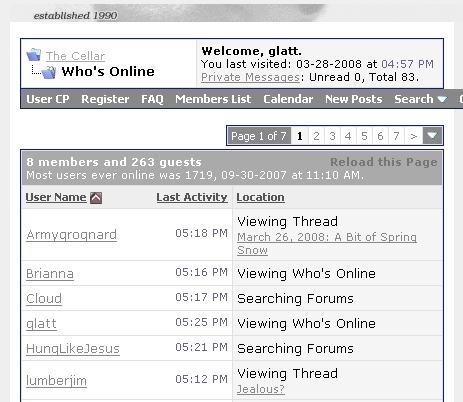Open the FAQ menu item
The height and width of the screenshot is (402, 463).
(152, 99)
